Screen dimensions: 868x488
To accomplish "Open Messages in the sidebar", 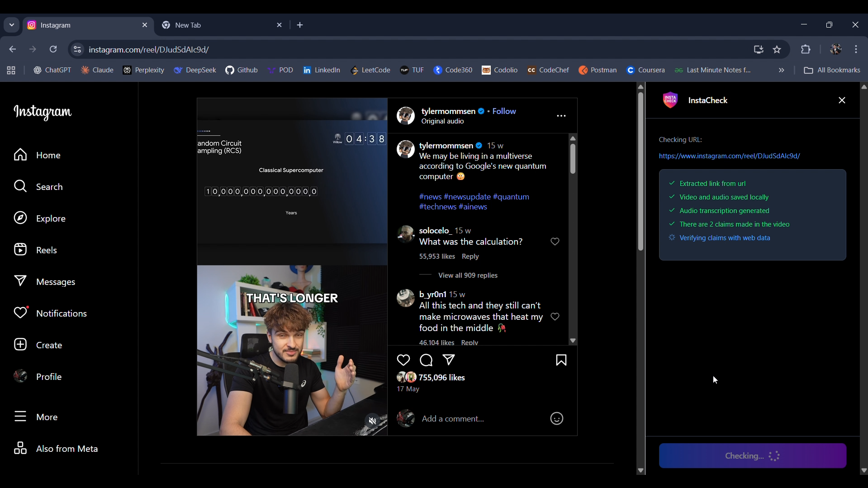I will tap(44, 282).
